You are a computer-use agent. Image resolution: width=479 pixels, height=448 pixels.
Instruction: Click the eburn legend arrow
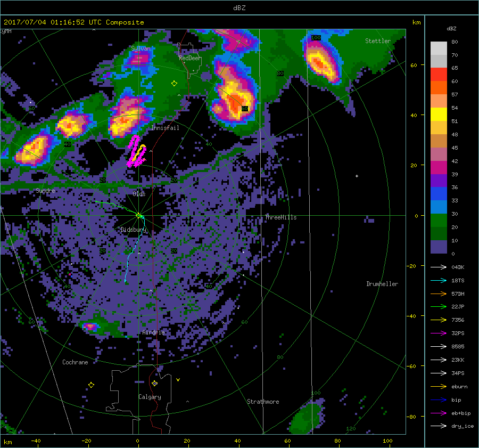[439, 386]
